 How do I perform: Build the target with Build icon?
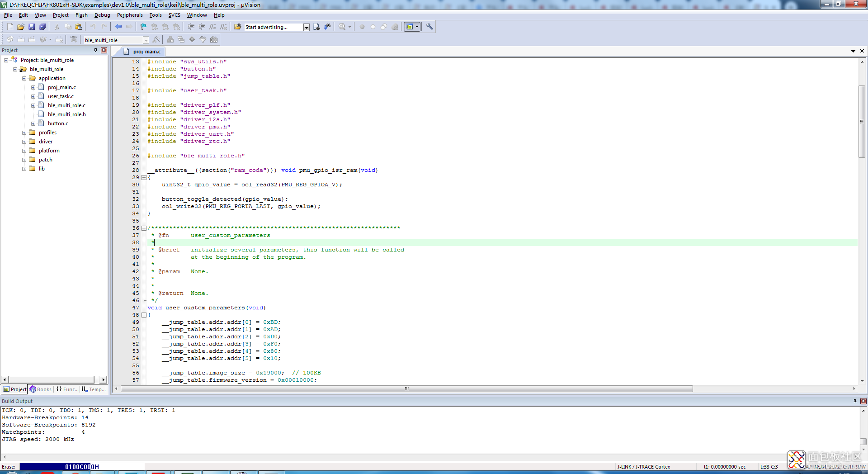coord(21,40)
